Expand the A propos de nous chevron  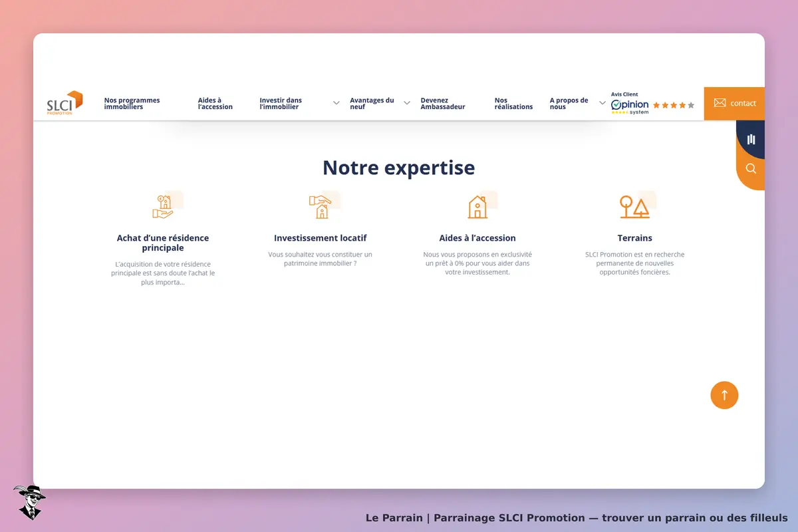(602, 103)
